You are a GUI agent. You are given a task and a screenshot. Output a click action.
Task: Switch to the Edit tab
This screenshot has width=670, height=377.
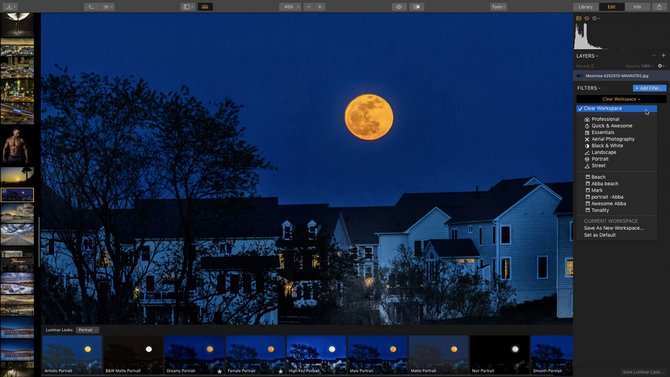[611, 7]
